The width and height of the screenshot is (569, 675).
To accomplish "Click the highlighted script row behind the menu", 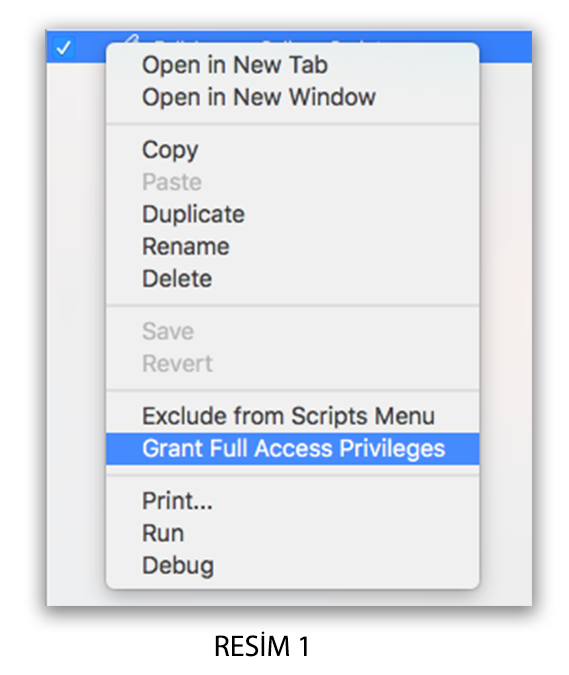I will 506,46.
